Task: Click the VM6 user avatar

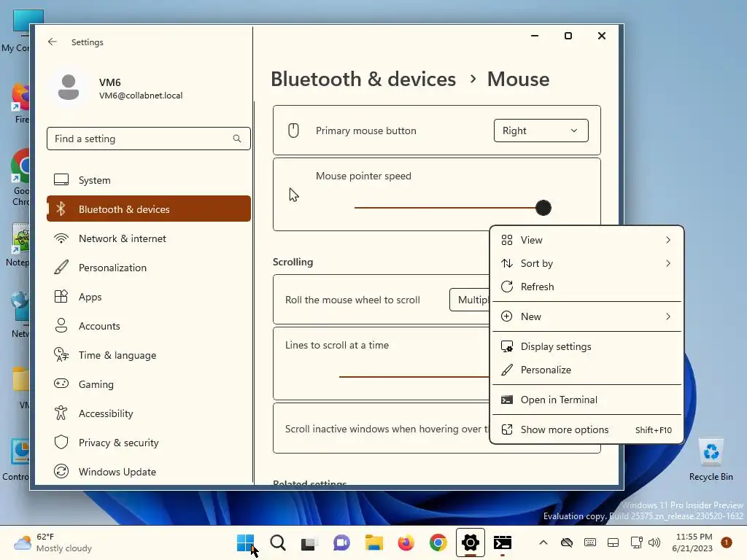Action: (69, 87)
